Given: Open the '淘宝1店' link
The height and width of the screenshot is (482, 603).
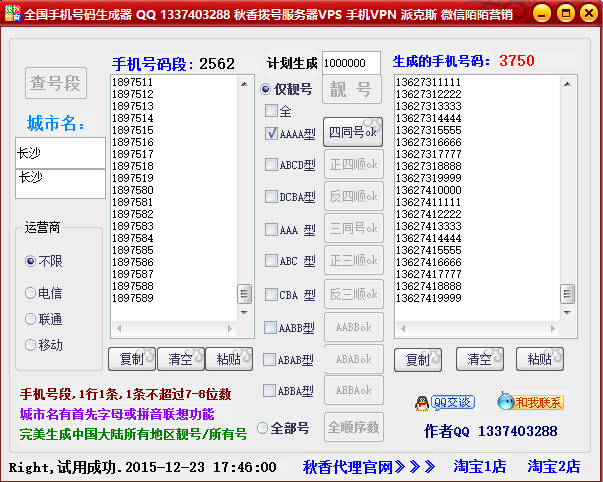Looking at the screenshot, I should tap(480, 466).
